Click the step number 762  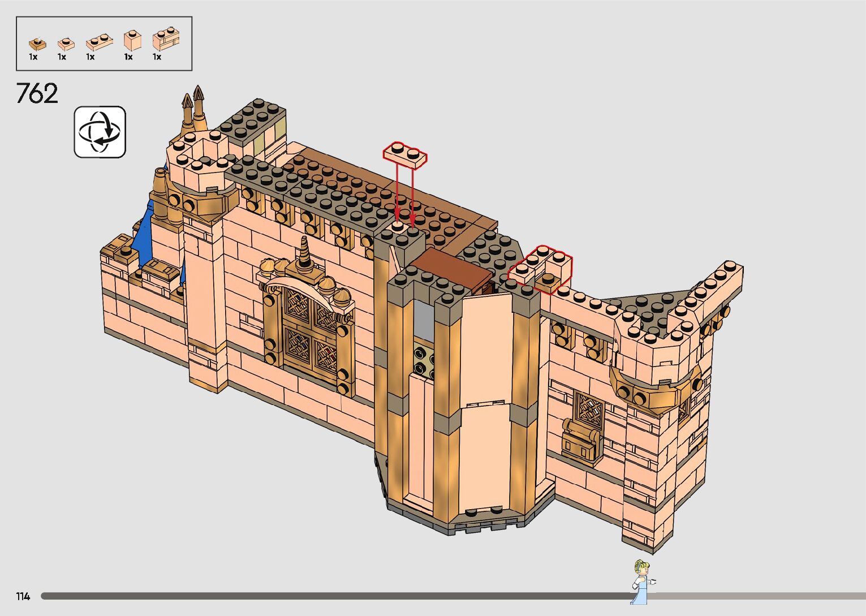click(37, 94)
